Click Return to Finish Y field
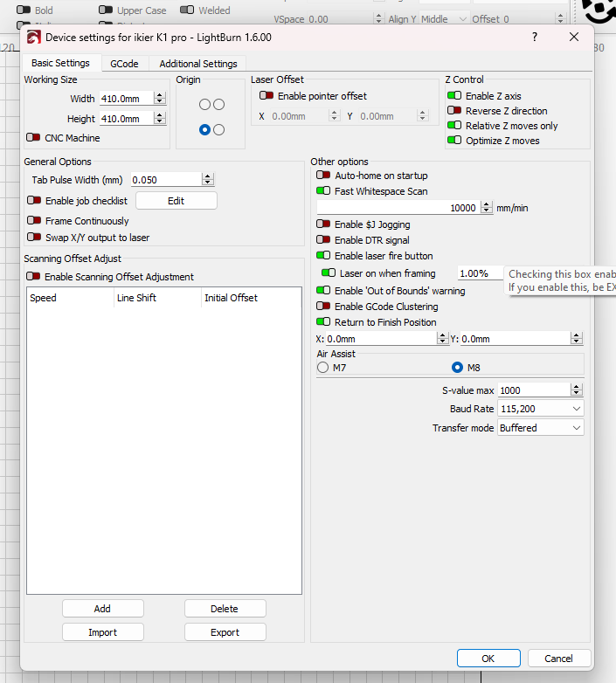The width and height of the screenshot is (616, 683). coord(515,339)
